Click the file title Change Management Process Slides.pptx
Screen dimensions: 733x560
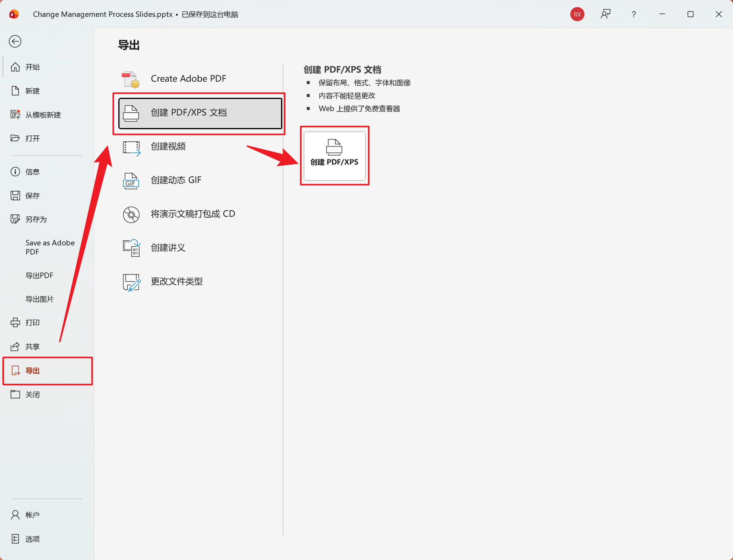103,15
